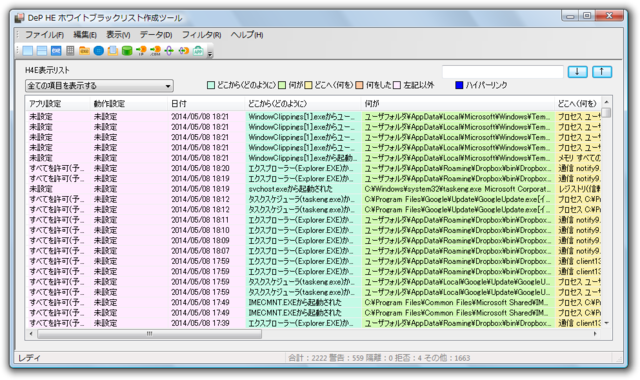Click the blue EXE toolbar icon
The image size is (640, 380).
coord(56,51)
